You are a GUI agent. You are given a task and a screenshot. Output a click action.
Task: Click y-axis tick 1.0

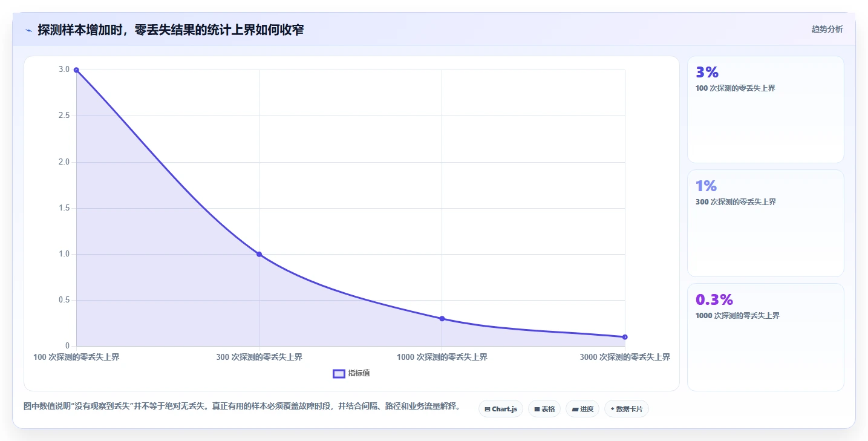(x=64, y=254)
